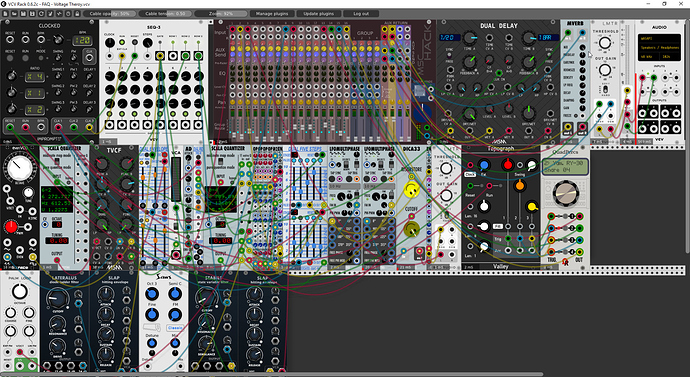690x377 pixels.
Task: Adjust the Cable opacity slider
Action: coord(110,14)
